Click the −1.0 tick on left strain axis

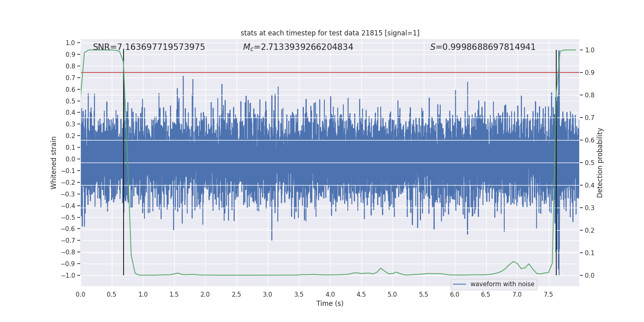click(68, 275)
